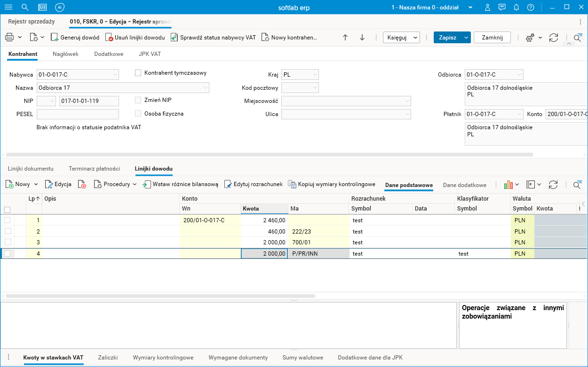588x367 pixels.
Task: Click the PESEL input field
Action: point(78,114)
